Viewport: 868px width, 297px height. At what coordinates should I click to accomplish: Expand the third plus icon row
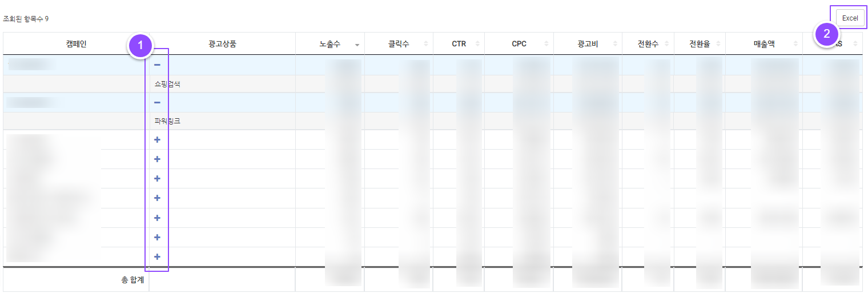[157, 179]
